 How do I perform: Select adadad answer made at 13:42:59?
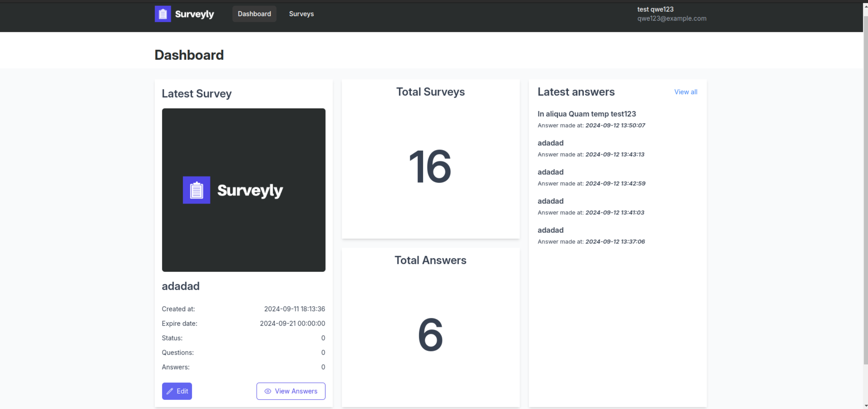pos(591,177)
